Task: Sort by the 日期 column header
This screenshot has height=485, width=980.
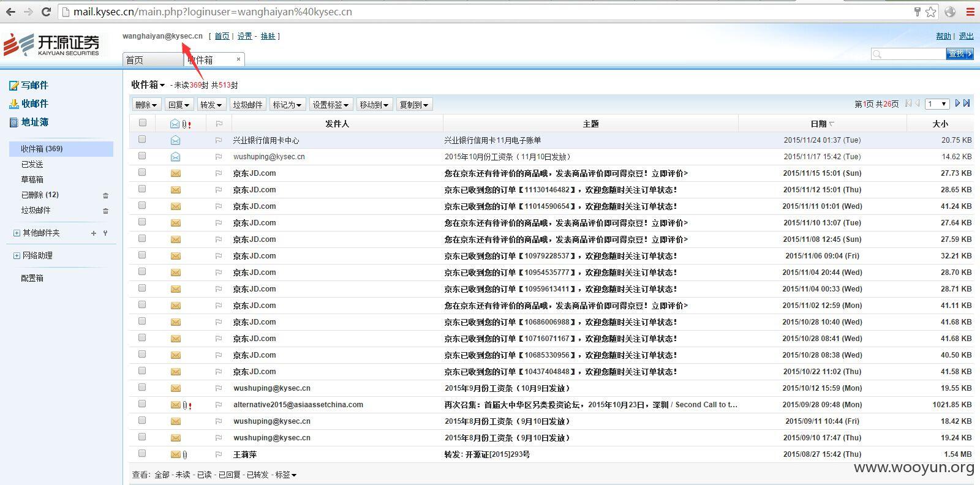Action: pos(822,124)
